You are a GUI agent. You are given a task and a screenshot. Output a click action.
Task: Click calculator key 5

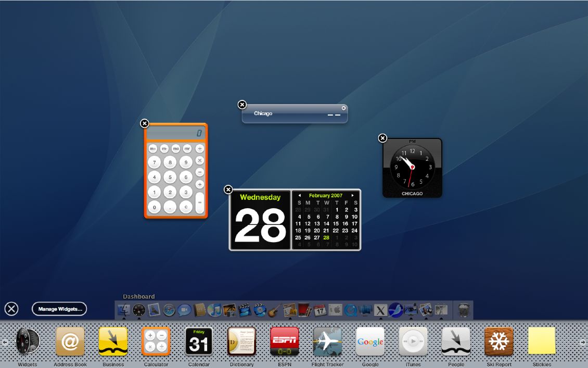(170, 177)
